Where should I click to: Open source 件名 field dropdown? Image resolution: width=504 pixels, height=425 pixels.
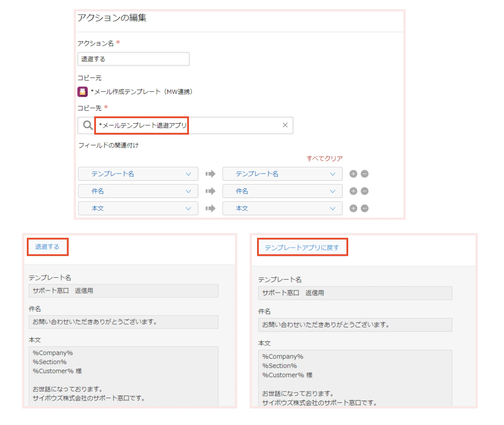(x=138, y=191)
